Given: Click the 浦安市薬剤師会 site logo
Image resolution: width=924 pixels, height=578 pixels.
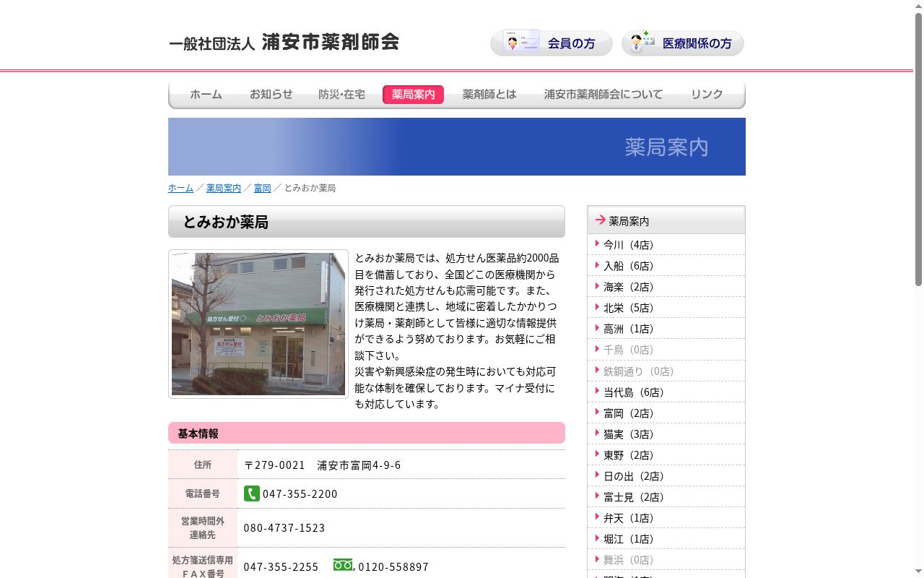Looking at the screenshot, I should pyautogui.click(x=284, y=42).
